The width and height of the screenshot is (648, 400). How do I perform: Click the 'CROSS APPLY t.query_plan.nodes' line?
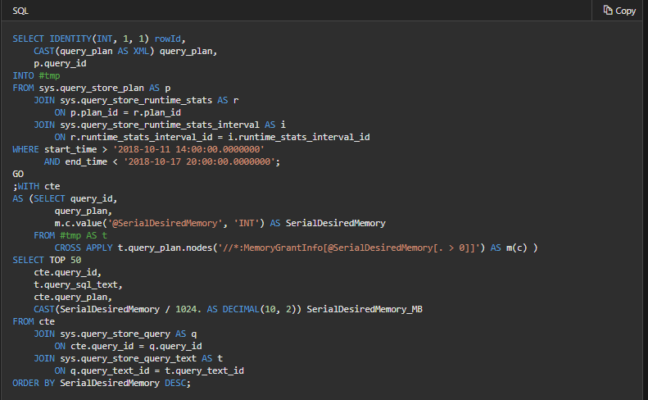(296, 248)
